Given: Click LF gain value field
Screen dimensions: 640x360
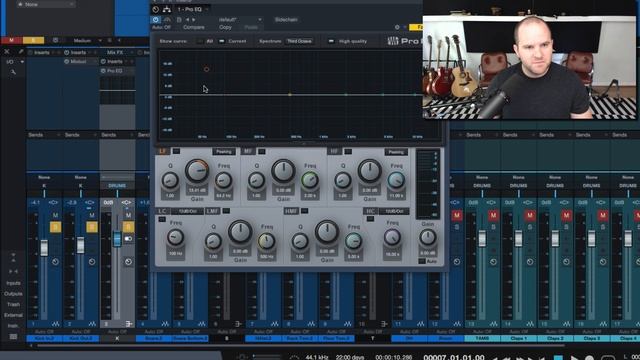Looking at the screenshot, I should [x=197, y=190].
